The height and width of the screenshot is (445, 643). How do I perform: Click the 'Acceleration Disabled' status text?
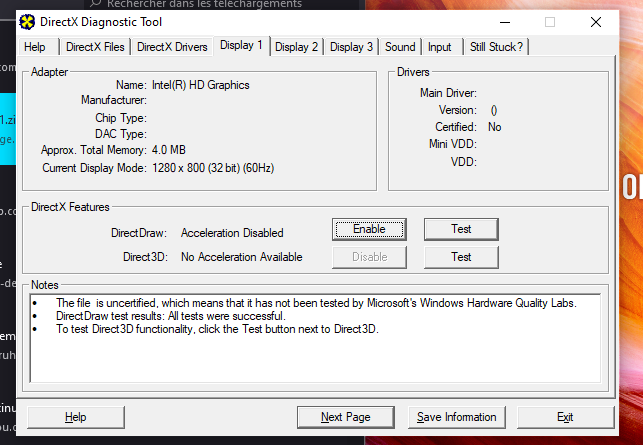point(232,233)
